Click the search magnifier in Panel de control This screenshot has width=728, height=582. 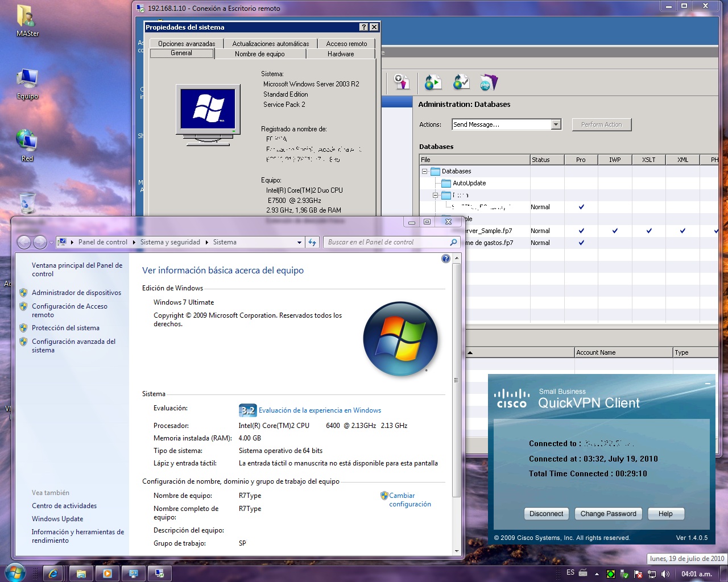(x=453, y=242)
